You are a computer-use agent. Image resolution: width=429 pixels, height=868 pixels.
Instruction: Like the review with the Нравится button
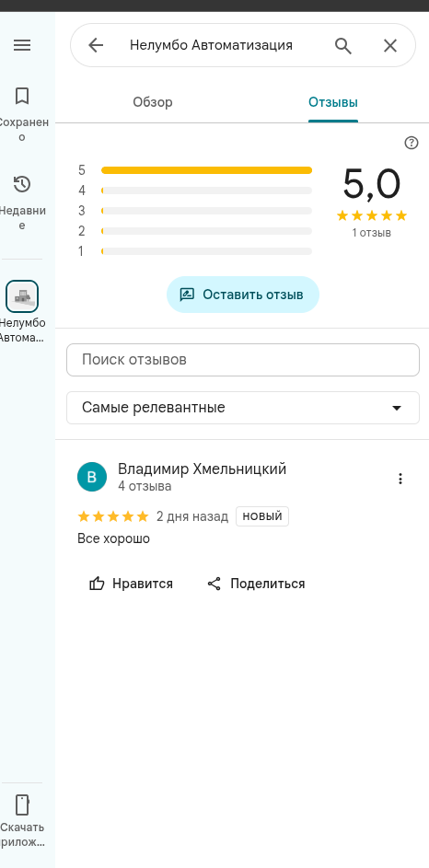(132, 584)
